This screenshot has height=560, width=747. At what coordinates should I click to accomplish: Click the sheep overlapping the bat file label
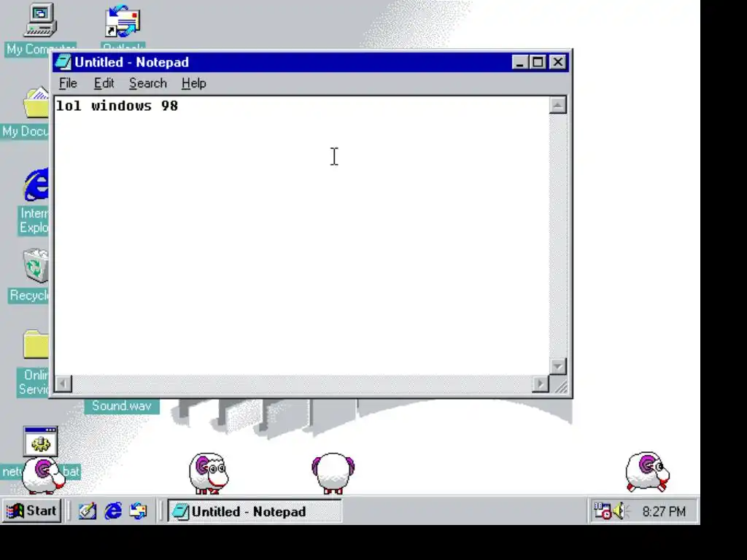43,475
